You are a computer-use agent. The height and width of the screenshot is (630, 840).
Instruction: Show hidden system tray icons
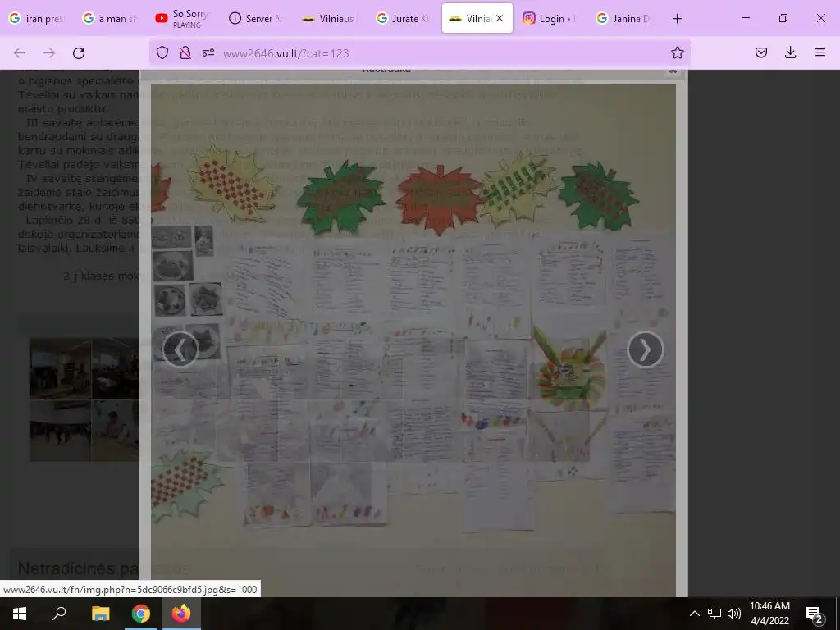coord(694,614)
